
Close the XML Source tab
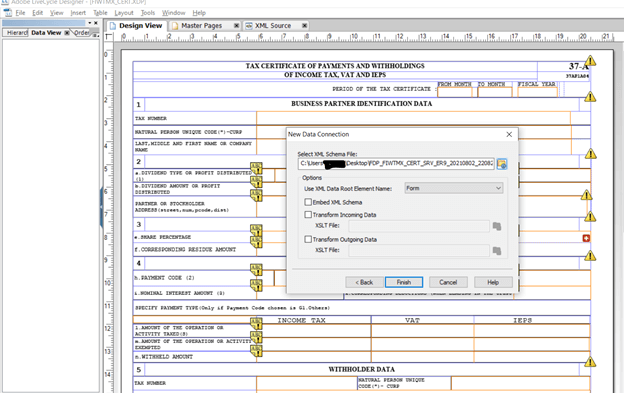(304, 25)
